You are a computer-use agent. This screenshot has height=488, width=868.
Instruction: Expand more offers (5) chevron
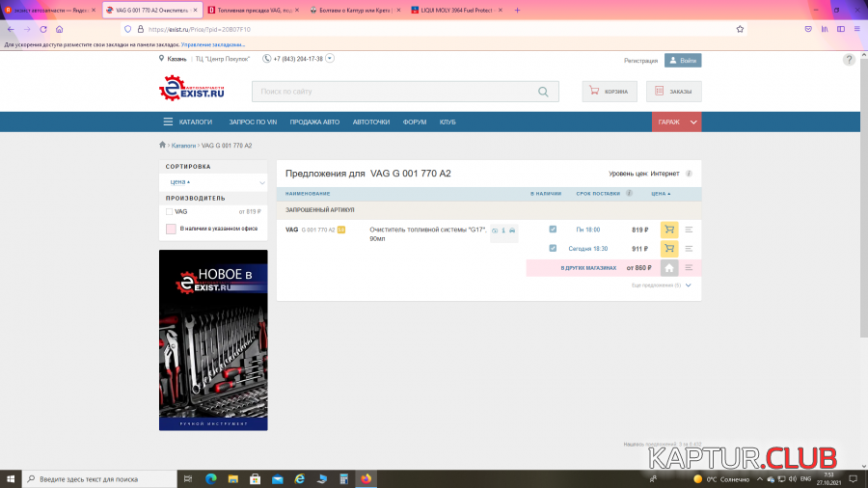tap(688, 285)
